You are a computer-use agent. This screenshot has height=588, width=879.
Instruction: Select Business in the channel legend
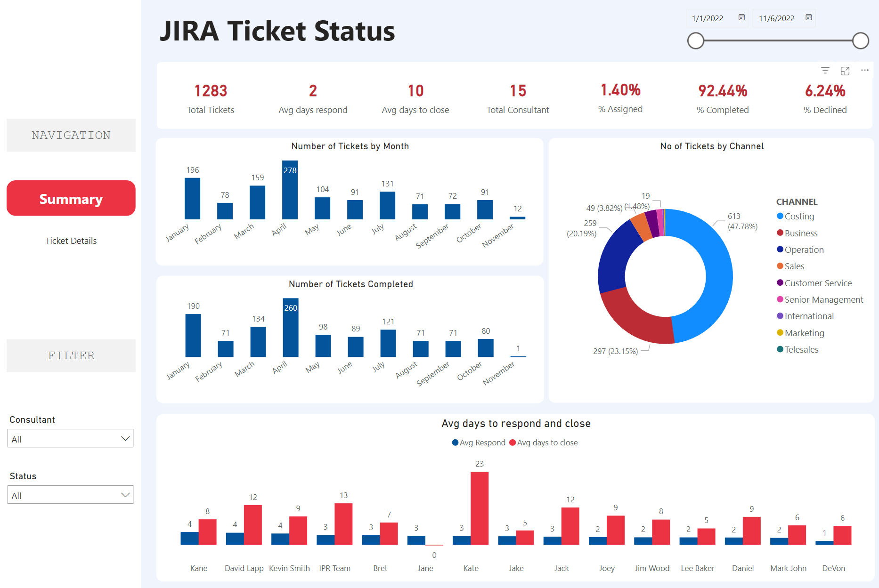click(x=797, y=233)
